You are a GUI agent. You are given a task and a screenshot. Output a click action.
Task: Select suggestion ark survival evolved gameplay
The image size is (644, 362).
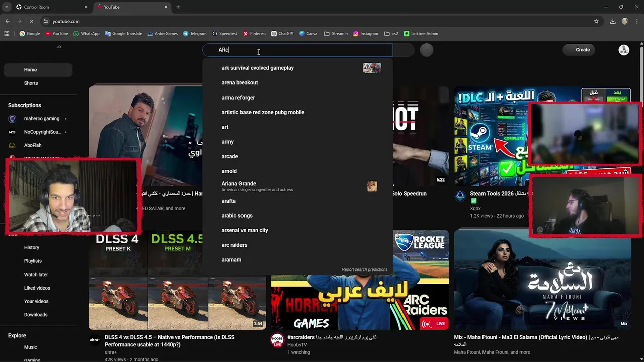(x=297, y=68)
